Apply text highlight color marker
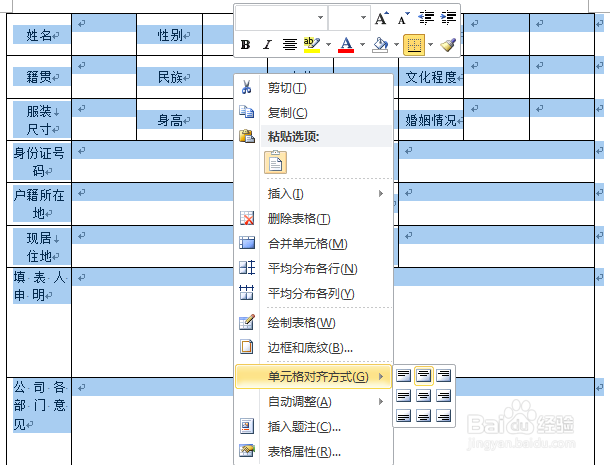Image resolution: width=610 pixels, height=465 pixels. pyautogui.click(x=312, y=45)
